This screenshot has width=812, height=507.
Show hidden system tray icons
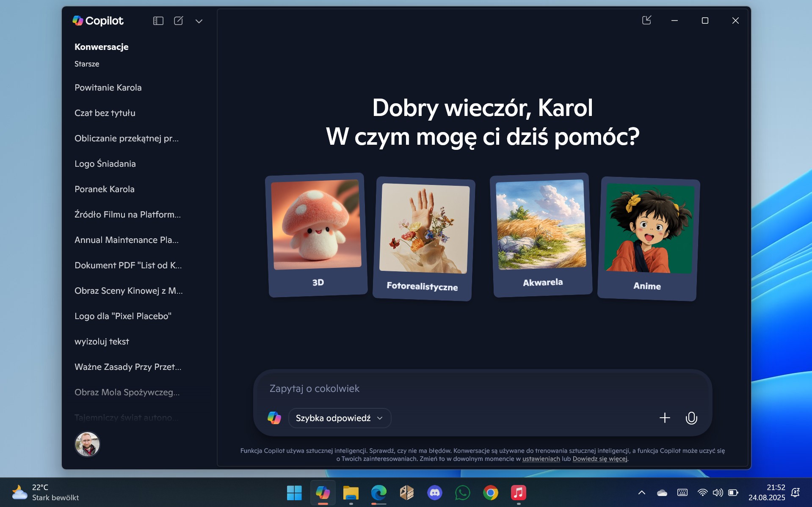(641, 493)
